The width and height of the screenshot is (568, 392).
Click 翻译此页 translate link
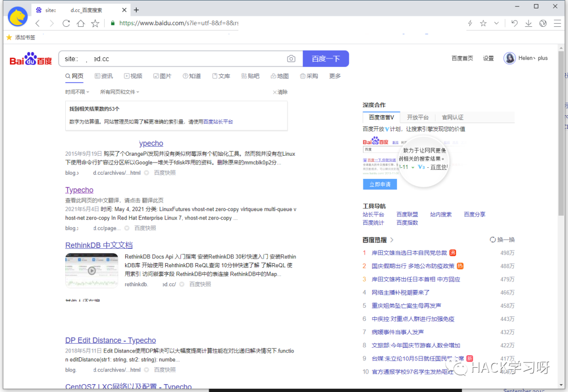(153, 200)
